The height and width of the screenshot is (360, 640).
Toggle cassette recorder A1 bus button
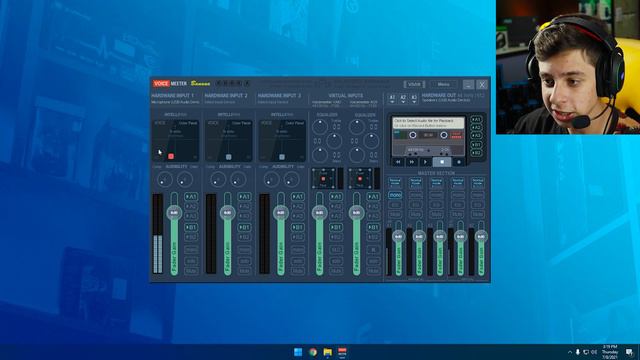coord(476,120)
